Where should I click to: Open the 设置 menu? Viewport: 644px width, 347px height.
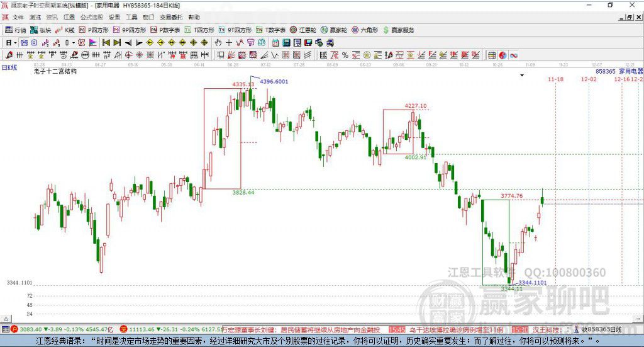point(114,17)
